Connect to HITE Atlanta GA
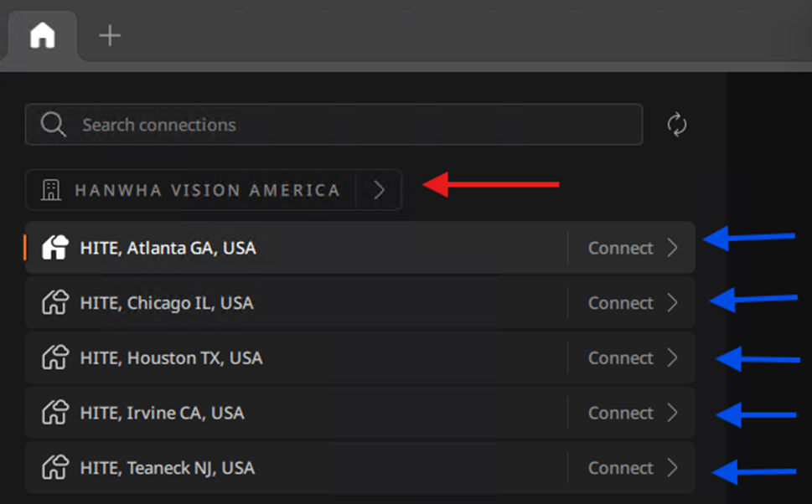 point(620,249)
